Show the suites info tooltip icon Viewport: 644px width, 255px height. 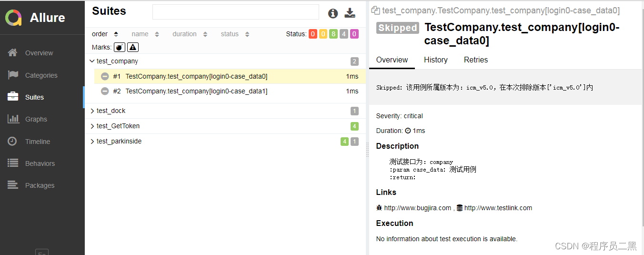click(333, 13)
